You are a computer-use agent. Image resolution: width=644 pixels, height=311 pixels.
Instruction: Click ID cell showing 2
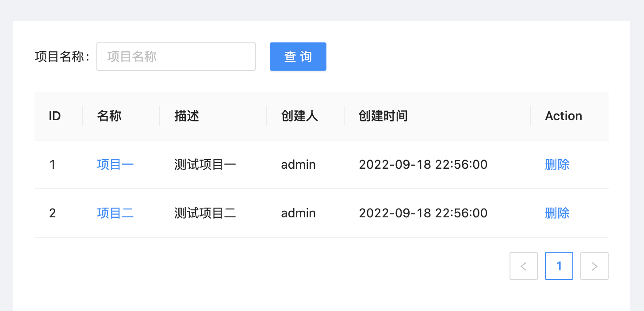pyautogui.click(x=58, y=213)
